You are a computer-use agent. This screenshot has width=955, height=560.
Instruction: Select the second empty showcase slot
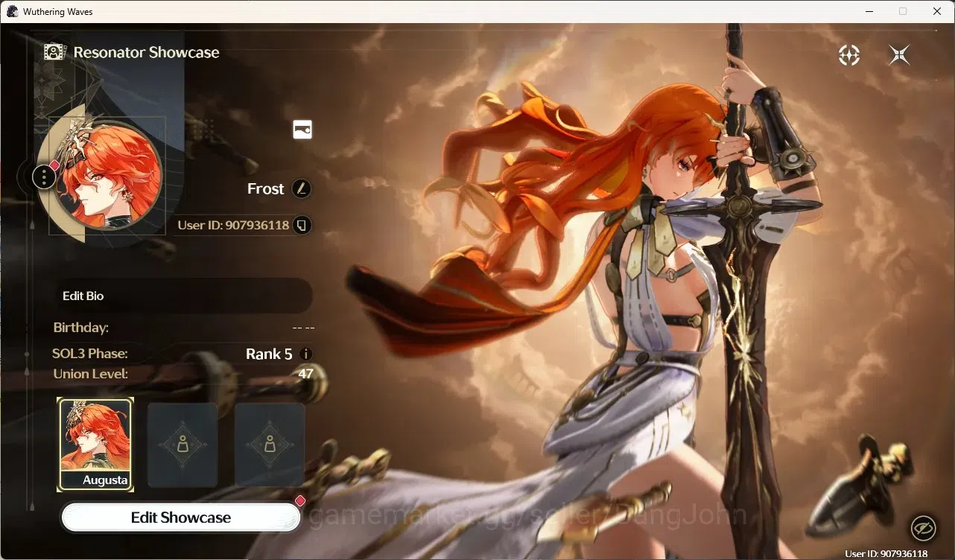click(x=183, y=445)
